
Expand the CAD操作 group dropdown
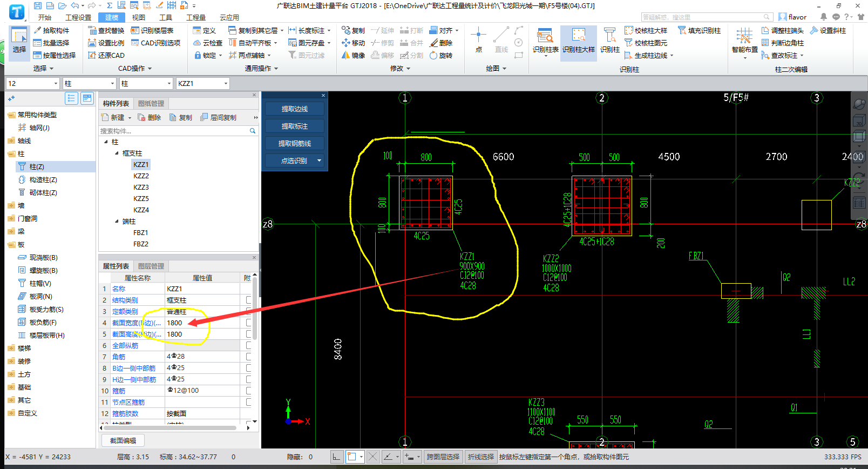tap(150, 69)
